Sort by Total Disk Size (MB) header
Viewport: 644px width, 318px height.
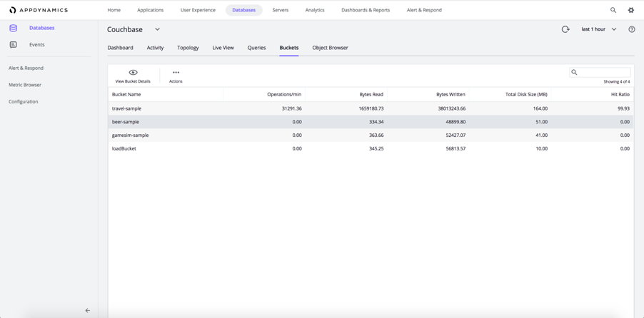tap(510, 94)
